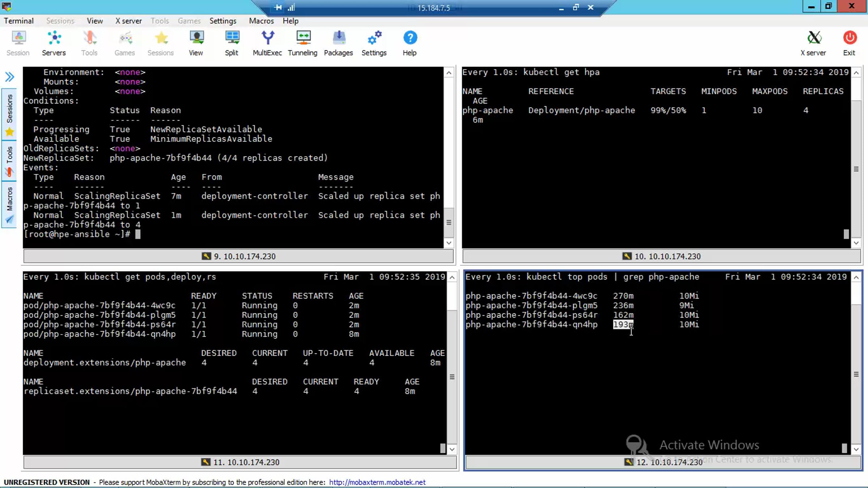Viewport: 868px width, 488px height.
Task: Open the grayed Games menu
Action: [x=189, y=21]
